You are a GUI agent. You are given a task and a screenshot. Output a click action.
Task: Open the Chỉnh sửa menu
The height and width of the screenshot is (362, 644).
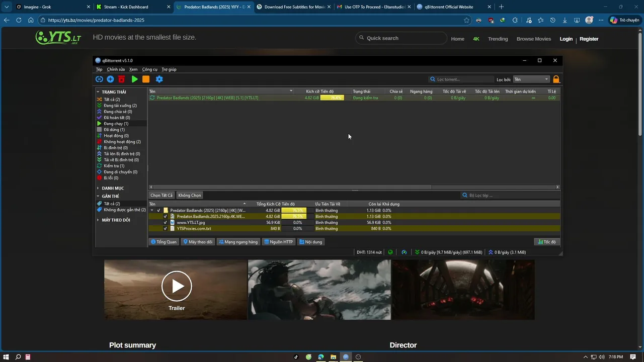pyautogui.click(x=116, y=69)
